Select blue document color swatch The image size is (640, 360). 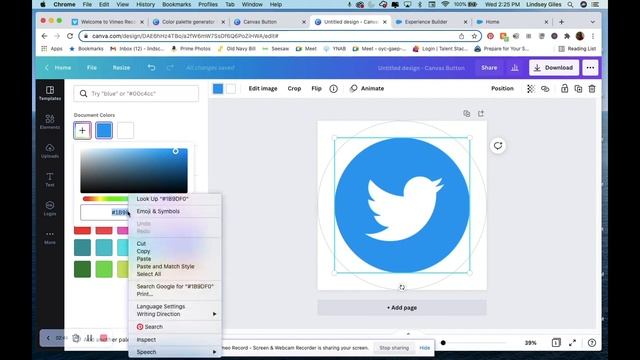(x=104, y=131)
